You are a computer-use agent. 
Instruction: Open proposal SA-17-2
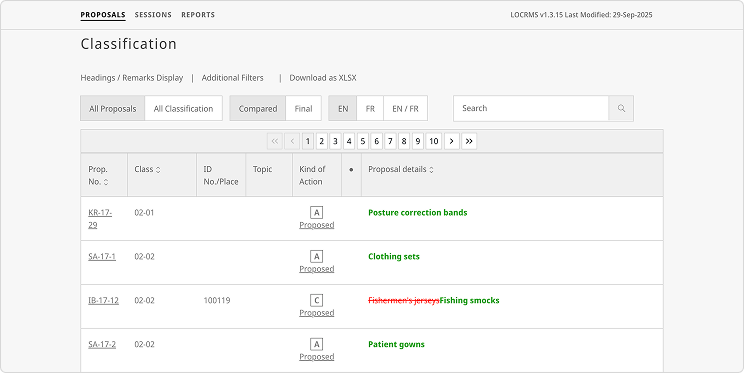(x=102, y=345)
